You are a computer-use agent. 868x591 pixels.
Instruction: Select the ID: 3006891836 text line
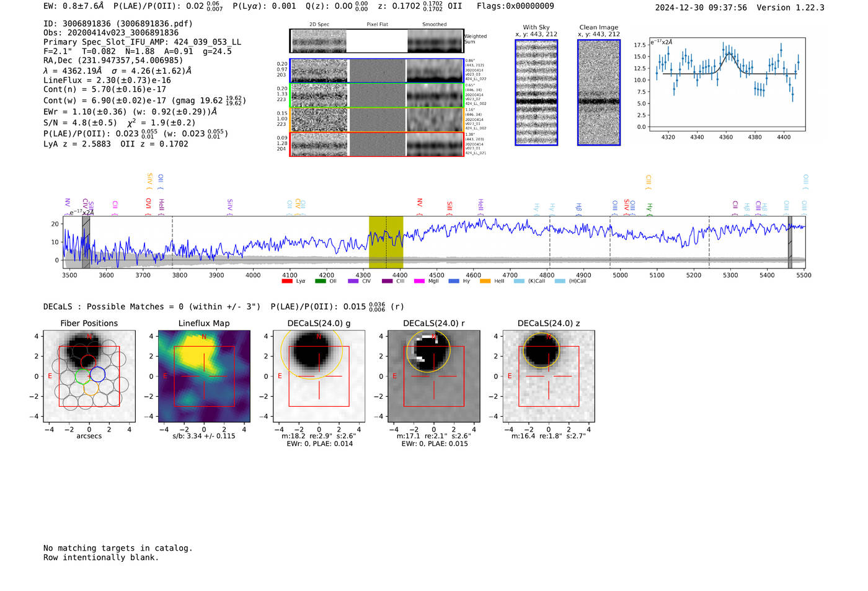118,24
